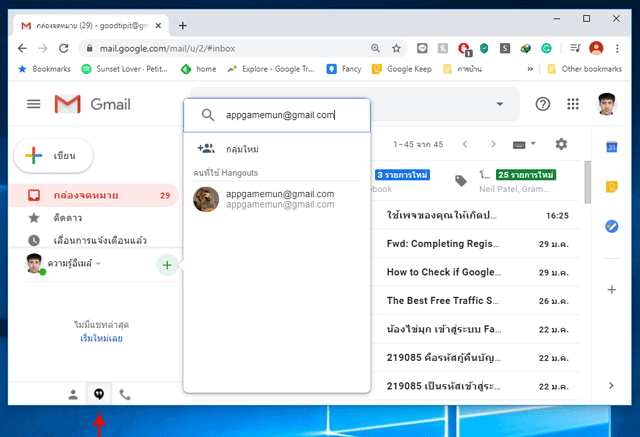
Task: Click the Chrome profile avatar
Action: point(596,48)
